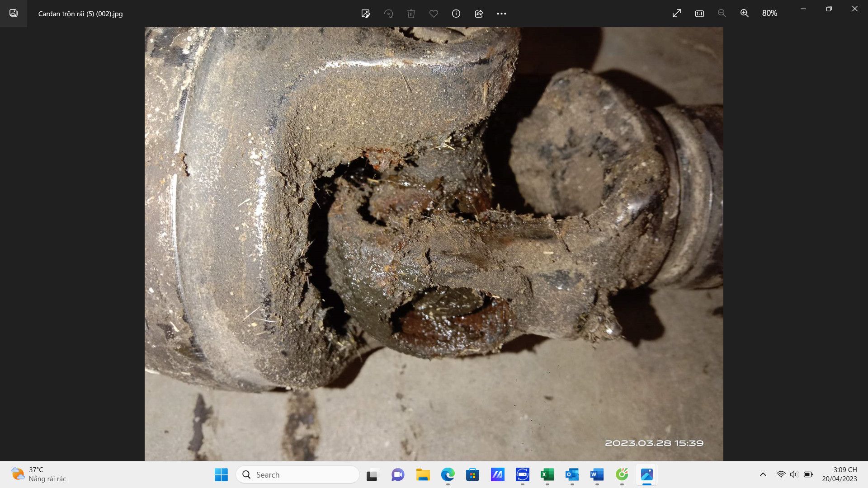Click the battery icon in system tray
The width and height of the screenshot is (868, 488).
pyautogui.click(x=808, y=474)
